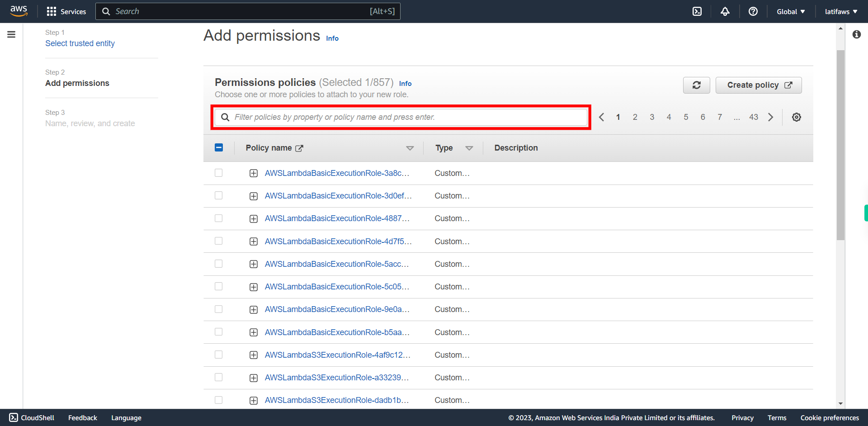Open the latifaws account menu
The image size is (868, 426).
click(x=841, y=11)
